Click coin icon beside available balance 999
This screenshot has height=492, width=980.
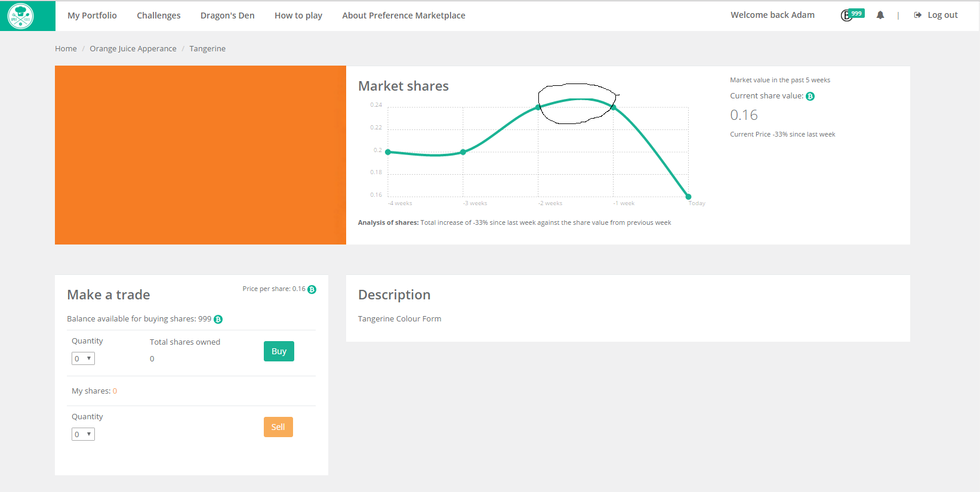(218, 320)
